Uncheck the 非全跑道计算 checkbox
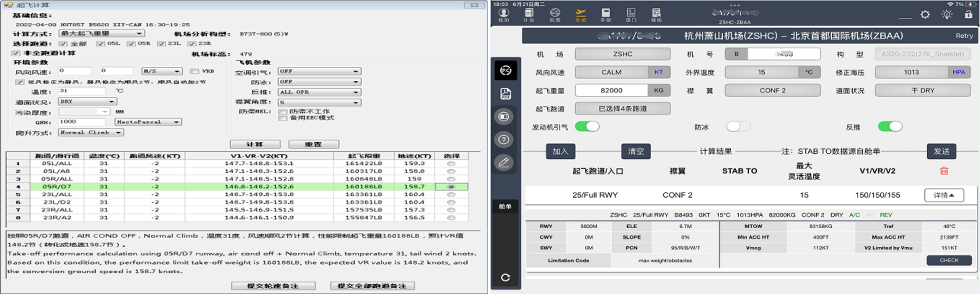The width and height of the screenshot is (980, 294). click(16, 53)
